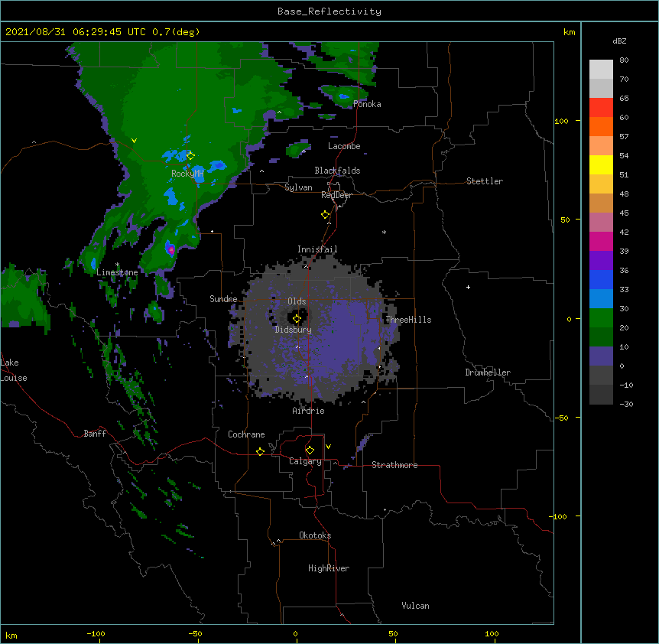Click the Sylvan town label

[298, 187]
